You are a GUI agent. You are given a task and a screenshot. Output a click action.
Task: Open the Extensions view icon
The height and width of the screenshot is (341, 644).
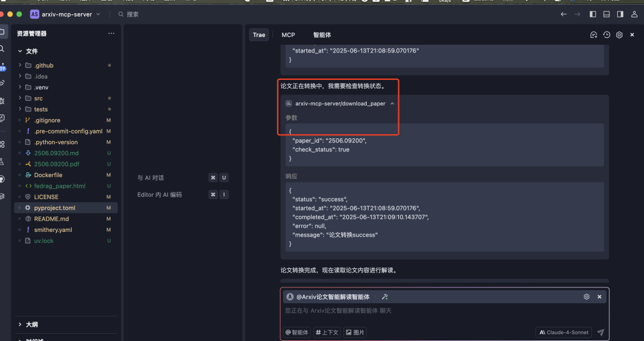tap(2, 144)
